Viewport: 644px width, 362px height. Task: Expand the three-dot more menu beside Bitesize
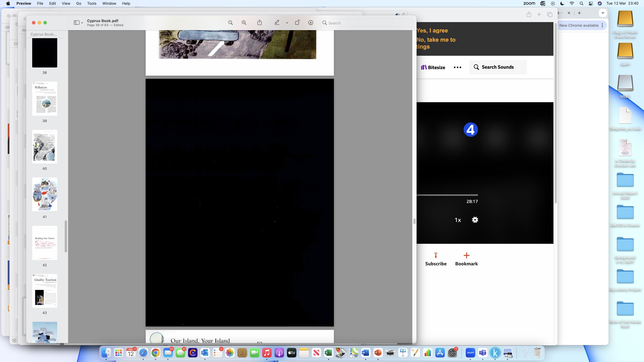coord(457,68)
